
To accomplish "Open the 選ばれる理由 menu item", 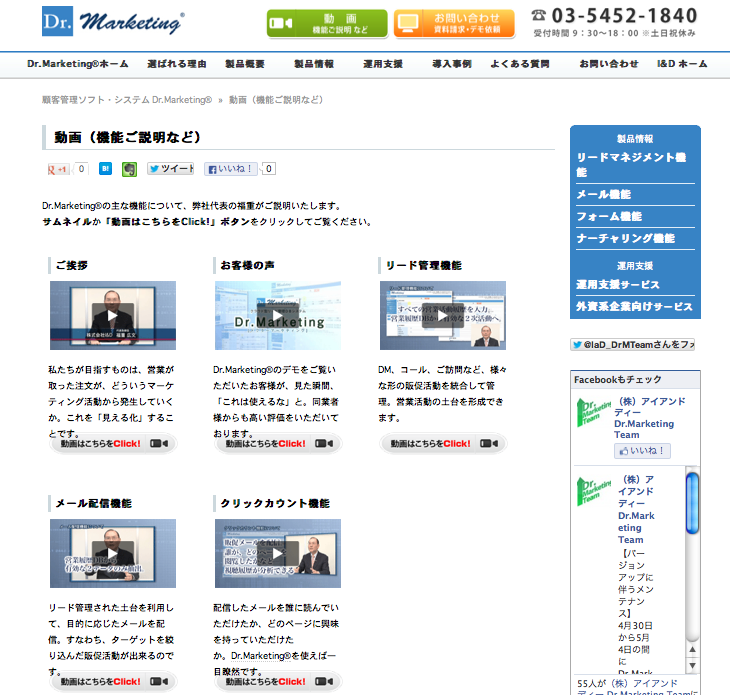I will 176,64.
